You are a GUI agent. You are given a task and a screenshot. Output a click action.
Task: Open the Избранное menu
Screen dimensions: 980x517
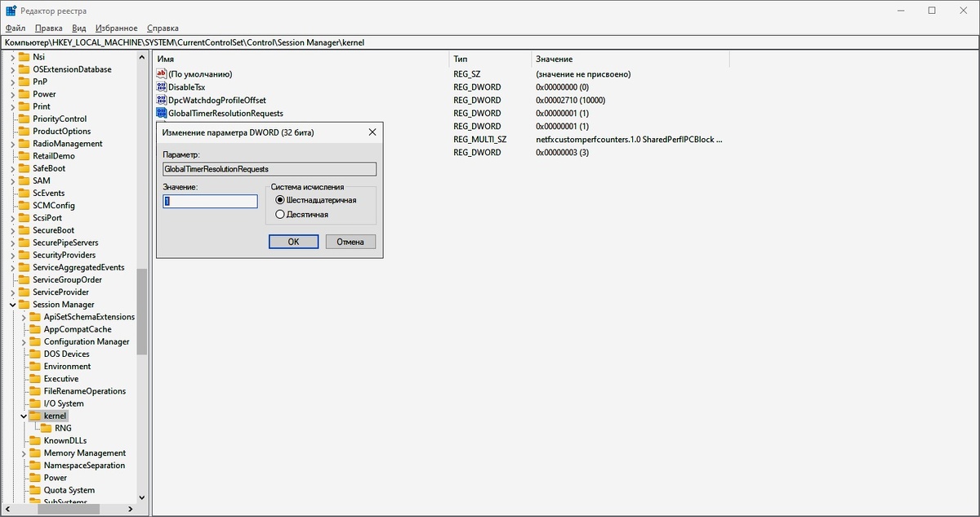(116, 28)
